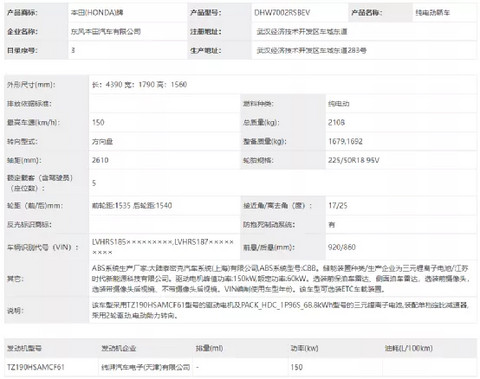Click the 其它 row label
Viewport: 480px width, 379px height.
(15, 279)
